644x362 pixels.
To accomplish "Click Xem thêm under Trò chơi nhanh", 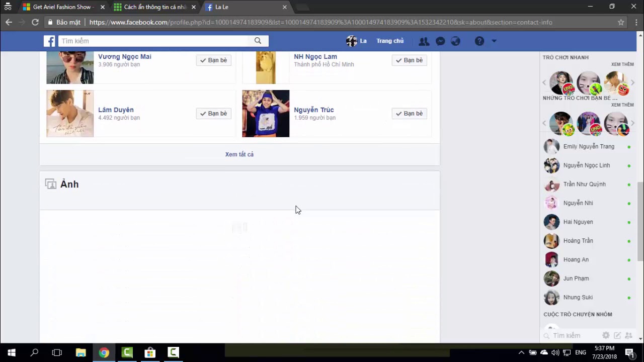I will 622,64.
